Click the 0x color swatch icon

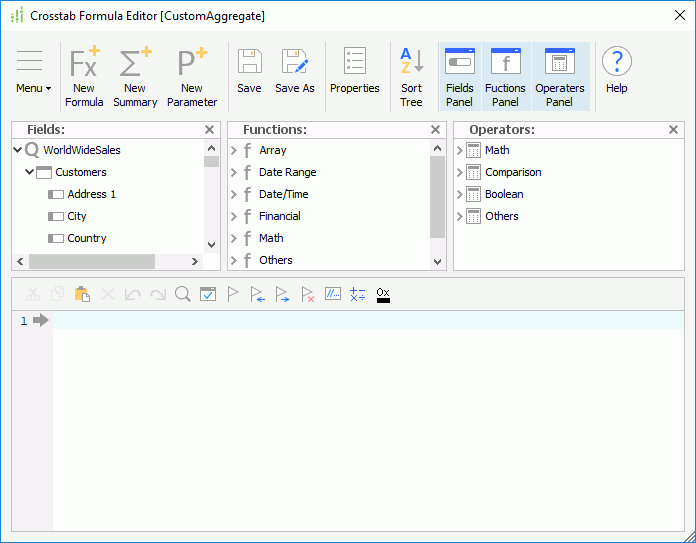point(383,294)
